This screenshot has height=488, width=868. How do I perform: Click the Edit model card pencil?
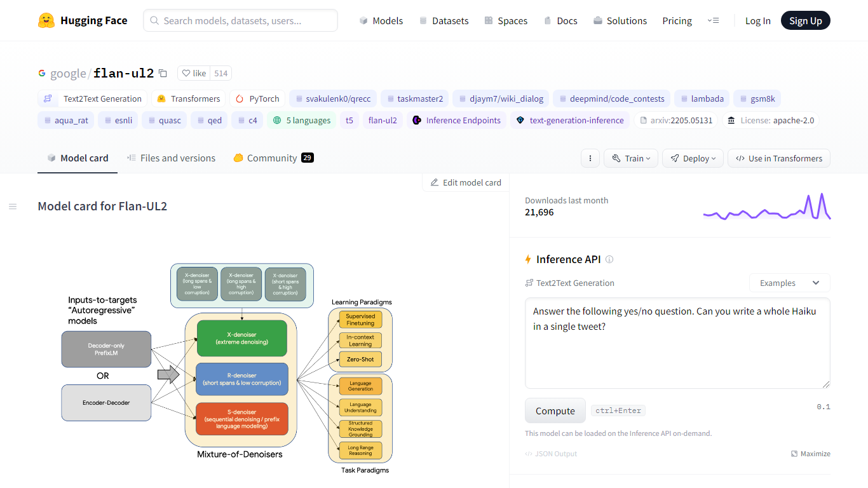435,182
